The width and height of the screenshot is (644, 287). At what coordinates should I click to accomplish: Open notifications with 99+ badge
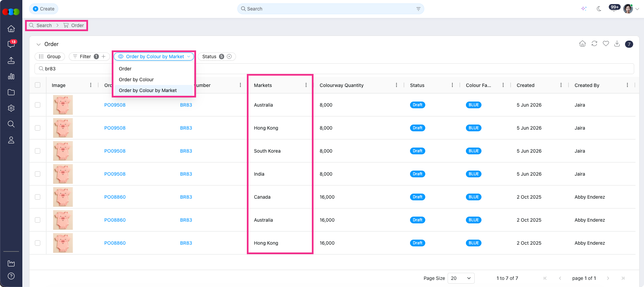pos(614,8)
